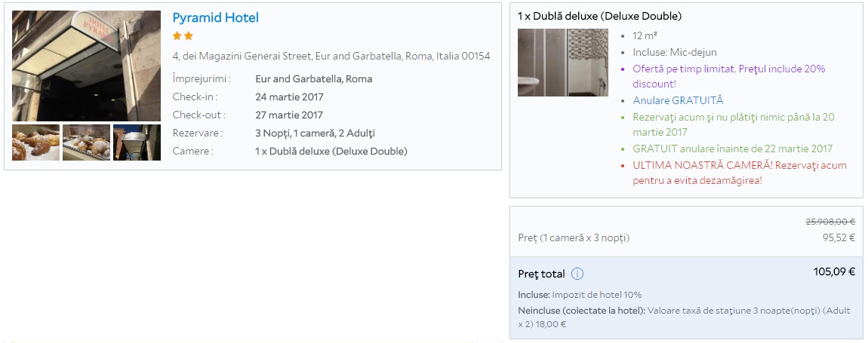The width and height of the screenshot is (868, 343).
Task: Click the green Rezervați acum payment note
Action: [x=733, y=124]
